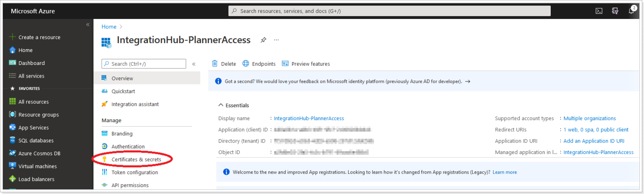The height and width of the screenshot is (194, 644).
Task: Click Certificates & secrets key icon
Action: pos(104,159)
